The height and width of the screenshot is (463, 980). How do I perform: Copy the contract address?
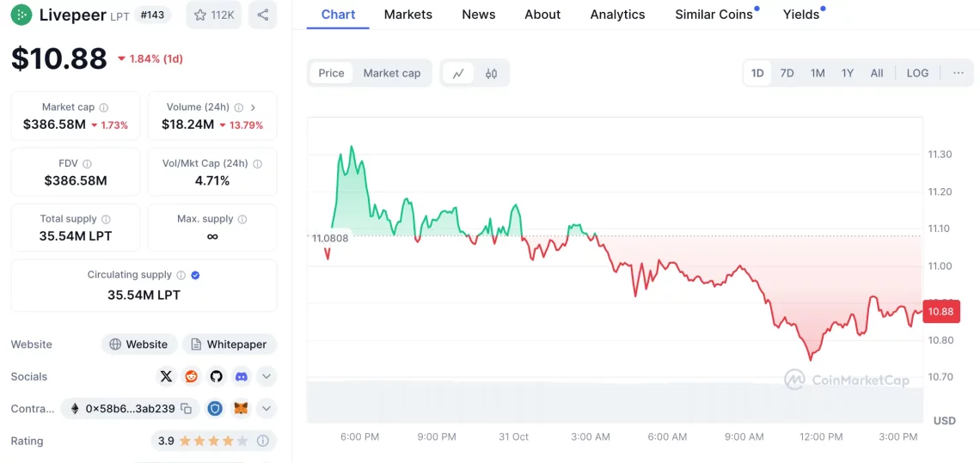click(x=188, y=409)
